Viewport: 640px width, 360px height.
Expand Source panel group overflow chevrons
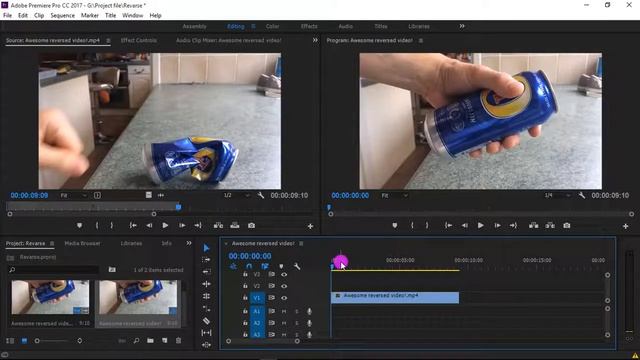315,40
